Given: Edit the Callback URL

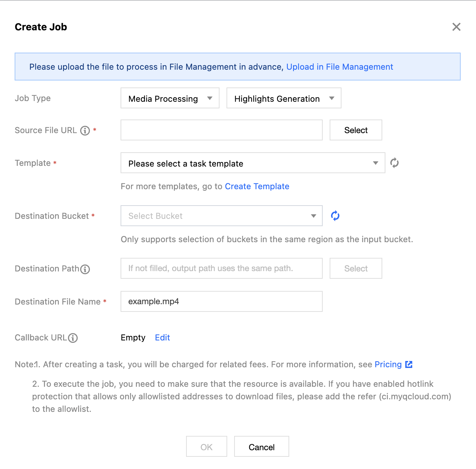Looking at the screenshot, I should [162, 338].
